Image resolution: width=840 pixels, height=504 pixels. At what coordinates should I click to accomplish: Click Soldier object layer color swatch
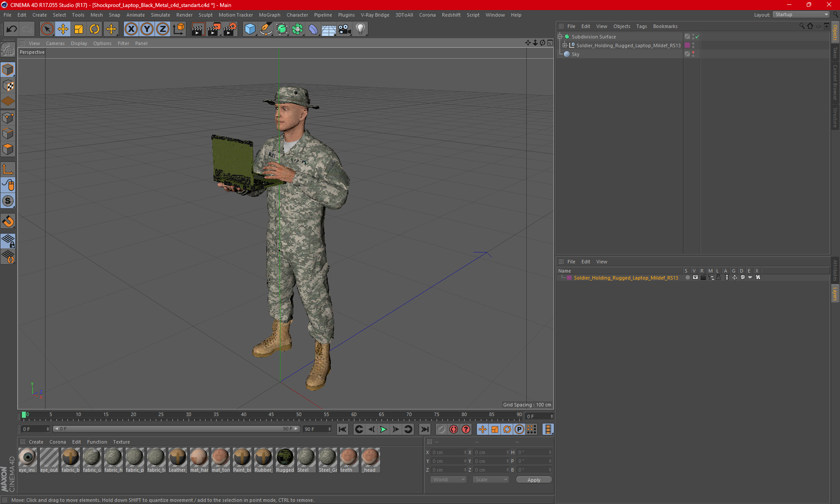[687, 45]
